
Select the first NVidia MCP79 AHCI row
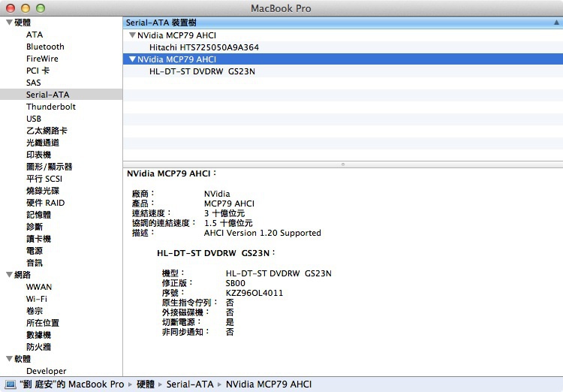click(343, 35)
